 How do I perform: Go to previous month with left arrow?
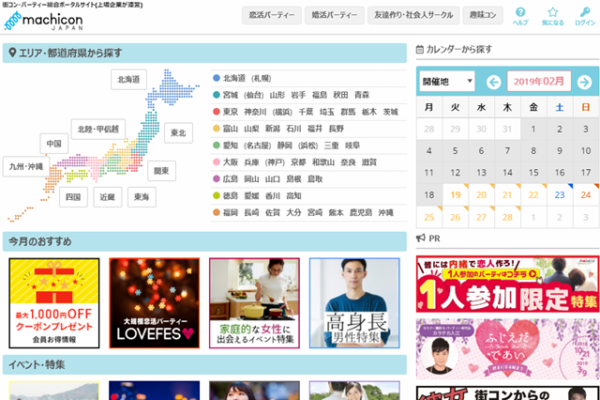[x=494, y=81]
